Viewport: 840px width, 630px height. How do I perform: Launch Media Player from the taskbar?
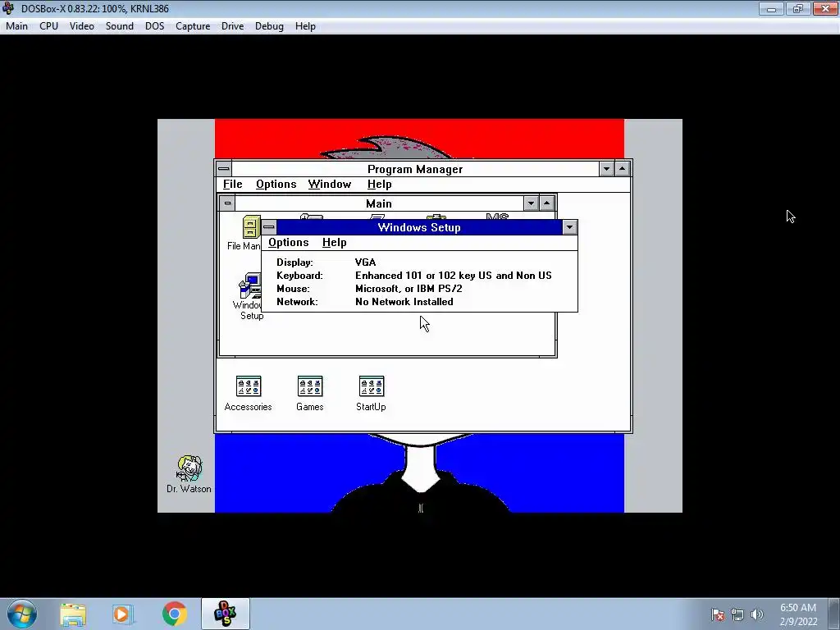pos(122,614)
